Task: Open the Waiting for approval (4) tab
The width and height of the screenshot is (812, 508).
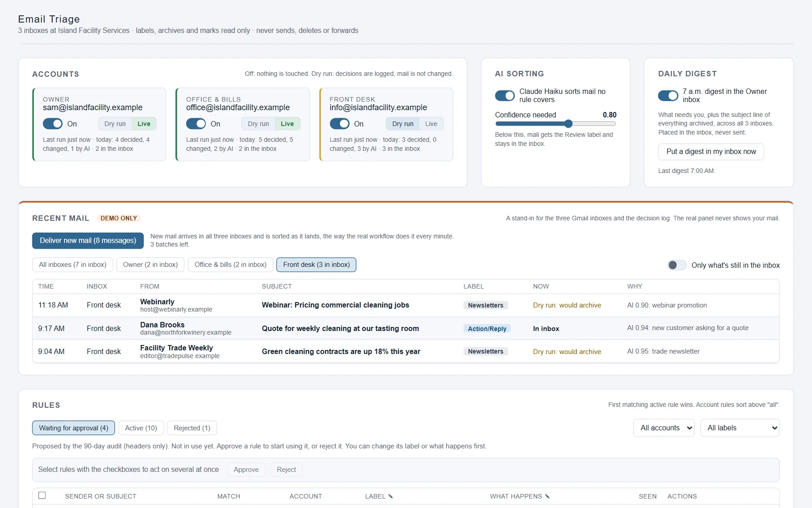Action: click(x=74, y=428)
